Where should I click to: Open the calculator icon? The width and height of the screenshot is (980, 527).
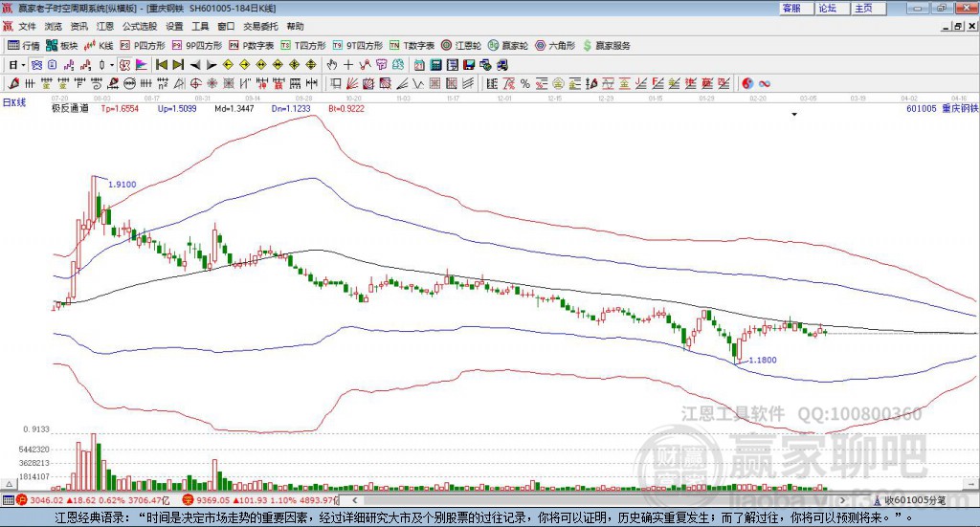coord(435,65)
